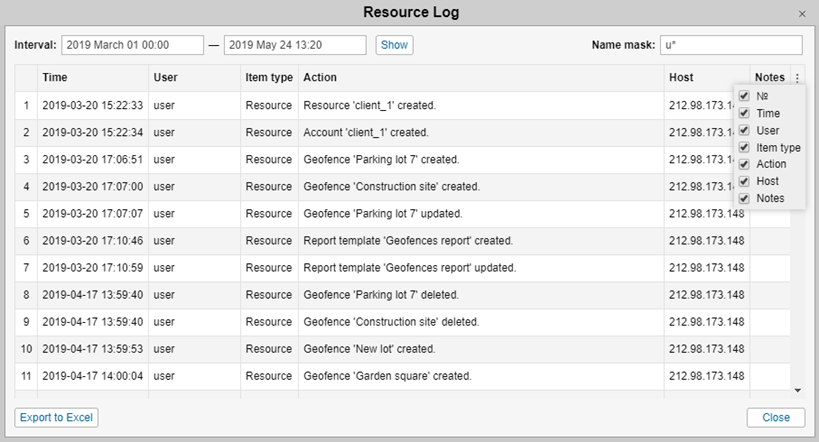Toggle the Host column checkbox

click(x=744, y=181)
